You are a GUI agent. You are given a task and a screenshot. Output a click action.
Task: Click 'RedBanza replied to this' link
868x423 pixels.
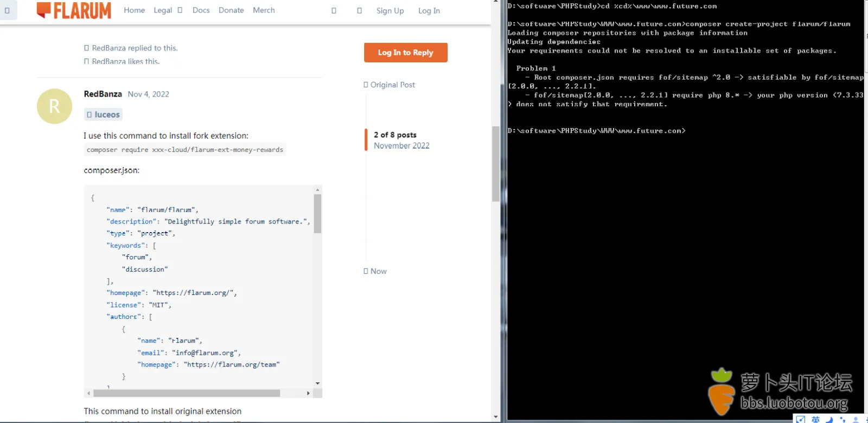(131, 48)
